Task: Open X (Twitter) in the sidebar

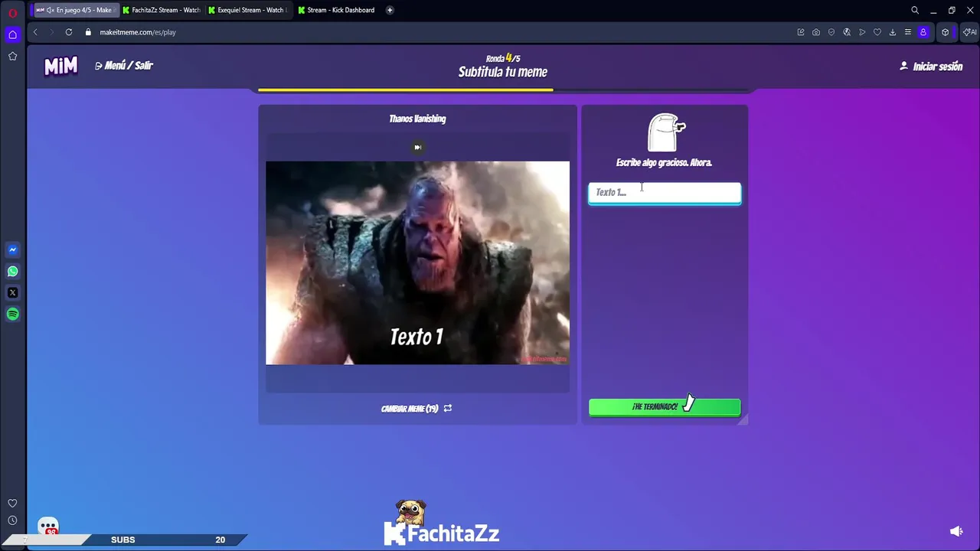Action: [x=12, y=292]
